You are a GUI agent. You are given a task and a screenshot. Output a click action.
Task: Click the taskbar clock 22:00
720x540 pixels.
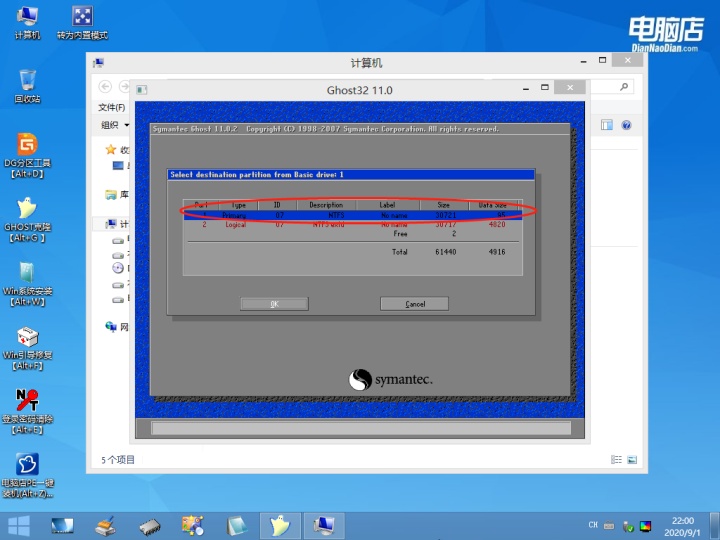click(682, 521)
